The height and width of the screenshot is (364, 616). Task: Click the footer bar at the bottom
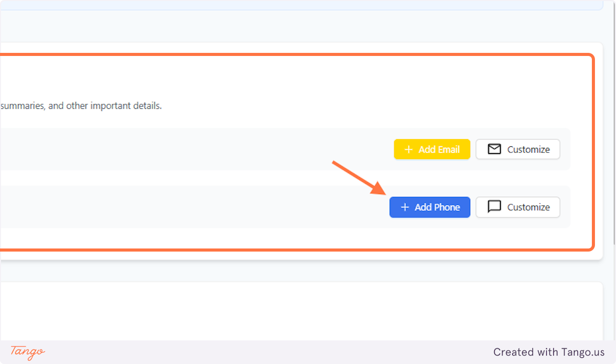[308, 352]
